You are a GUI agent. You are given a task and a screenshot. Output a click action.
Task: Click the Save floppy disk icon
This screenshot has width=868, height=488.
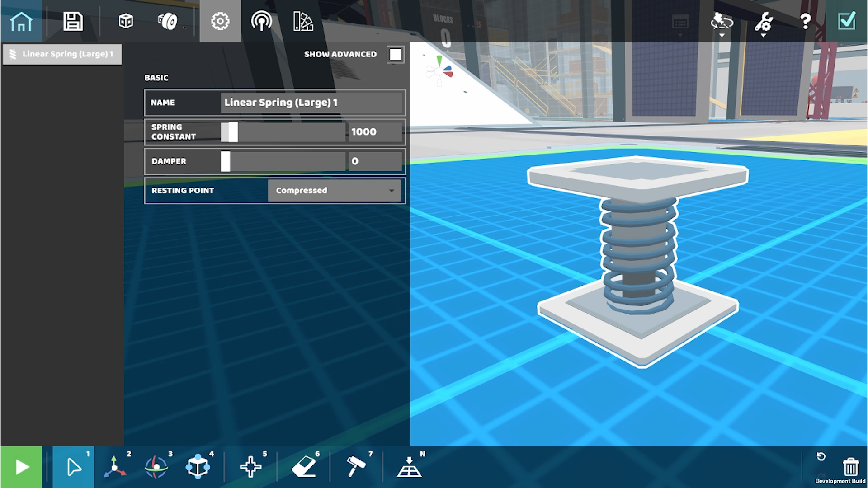click(x=73, y=21)
